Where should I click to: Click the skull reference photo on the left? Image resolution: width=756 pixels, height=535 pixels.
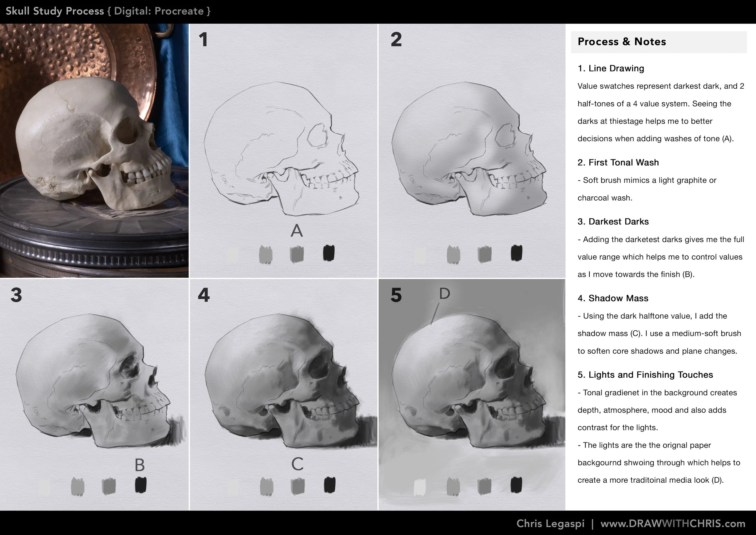pos(92,145)
